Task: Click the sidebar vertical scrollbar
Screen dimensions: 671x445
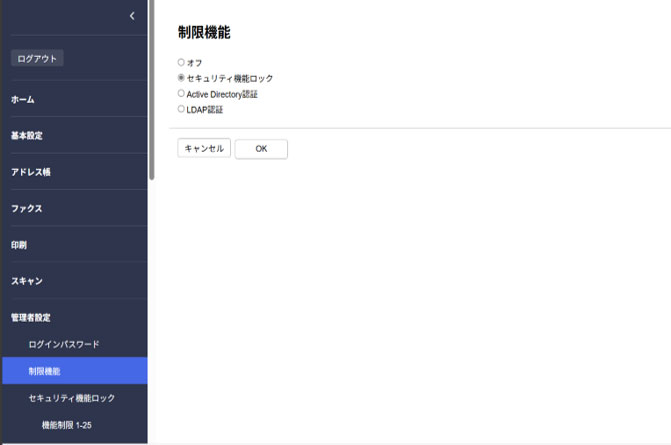Action: coord(152,90)
